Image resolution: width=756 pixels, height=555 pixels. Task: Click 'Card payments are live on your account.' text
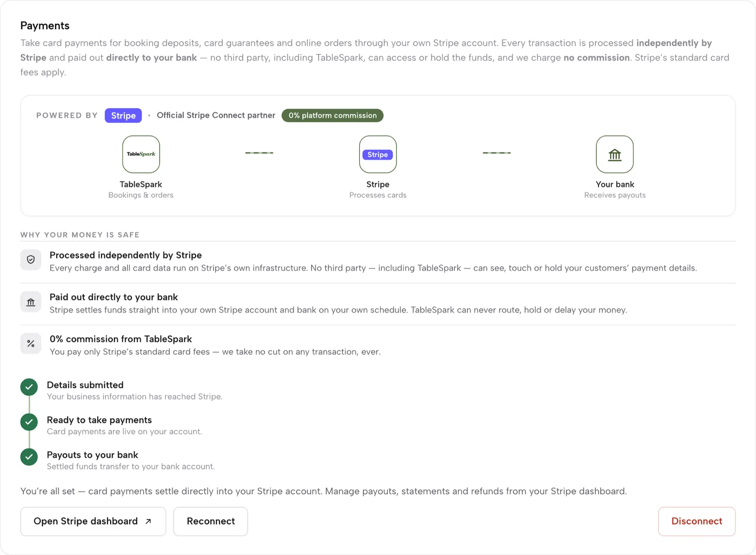[x=124, y=432]
